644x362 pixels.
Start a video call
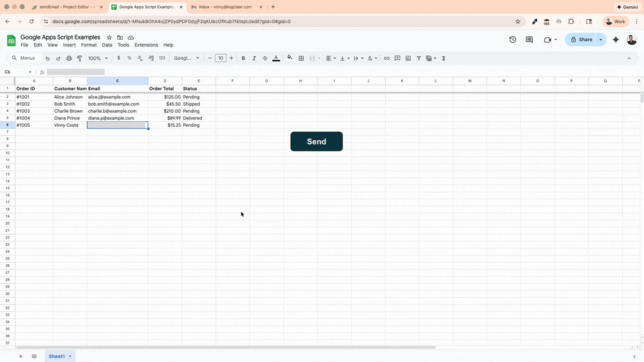click(x=547, y=40)
